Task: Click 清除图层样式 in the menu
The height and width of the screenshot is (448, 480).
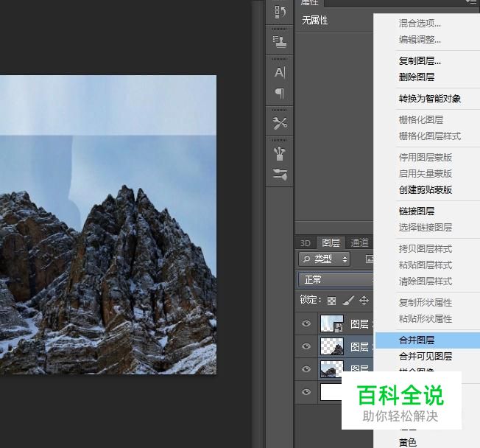Action: (426, 281)
